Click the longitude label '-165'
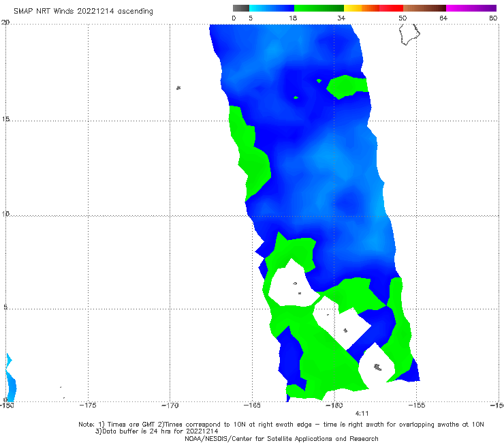 tap(252, 406)
